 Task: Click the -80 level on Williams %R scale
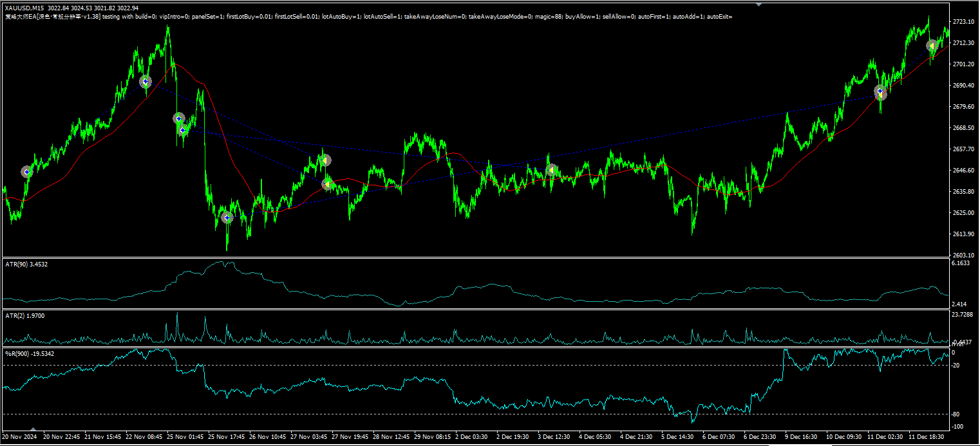(956, 414)
